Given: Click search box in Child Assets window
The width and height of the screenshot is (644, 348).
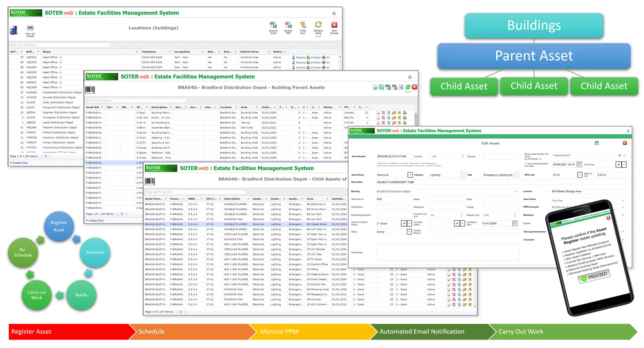Looking at the screenshot, I should 195,192.
